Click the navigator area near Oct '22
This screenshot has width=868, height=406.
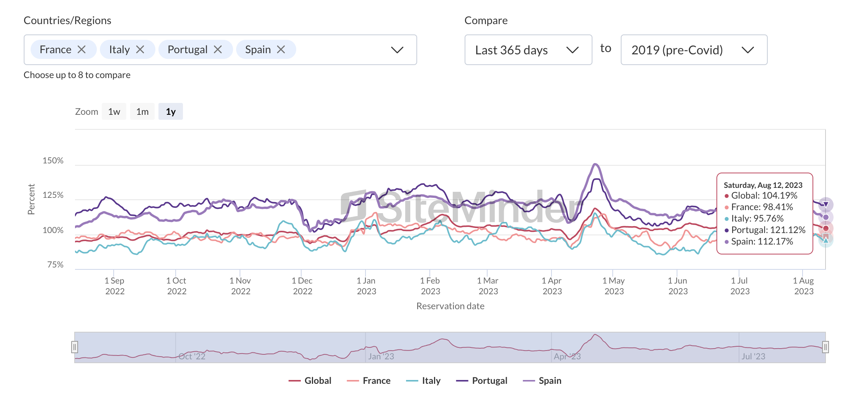click(192, 356)
